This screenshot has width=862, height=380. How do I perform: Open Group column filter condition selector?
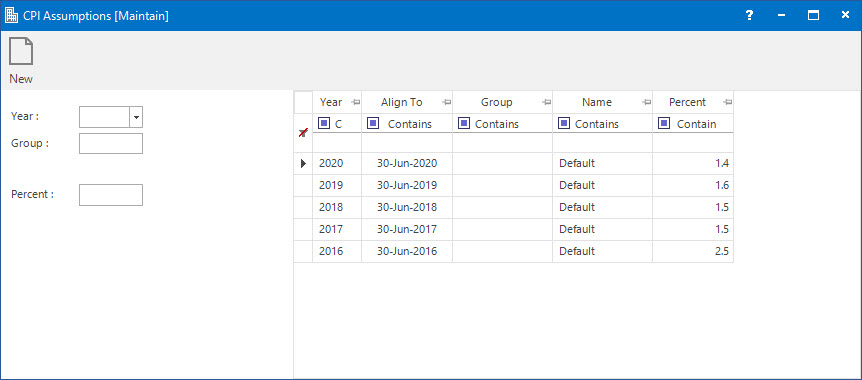464,124
